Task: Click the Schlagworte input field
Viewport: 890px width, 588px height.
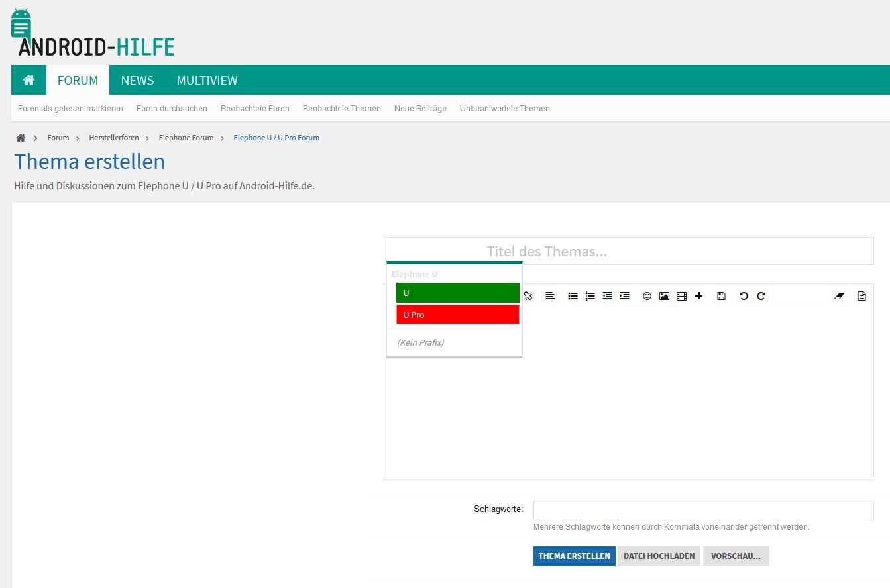Action: (x=703, y=511)
